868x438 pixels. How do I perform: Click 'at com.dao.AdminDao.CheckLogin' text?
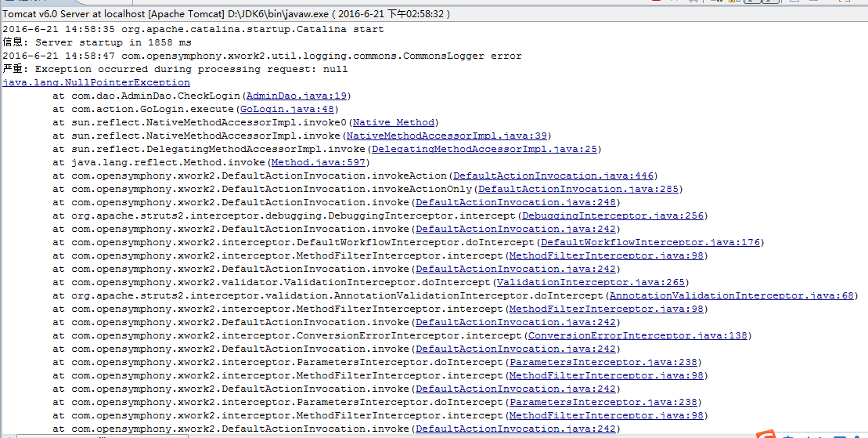[146, 96]
